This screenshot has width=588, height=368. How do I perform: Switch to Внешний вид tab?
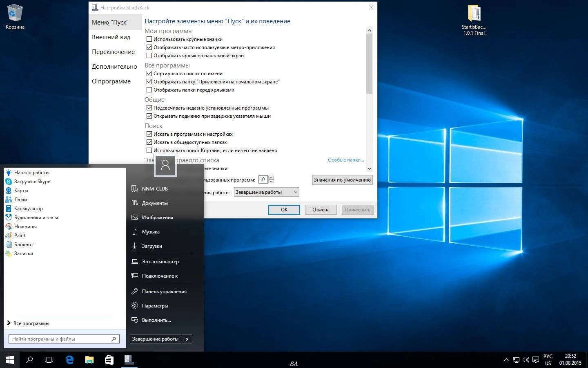click(x=111, y=37)
